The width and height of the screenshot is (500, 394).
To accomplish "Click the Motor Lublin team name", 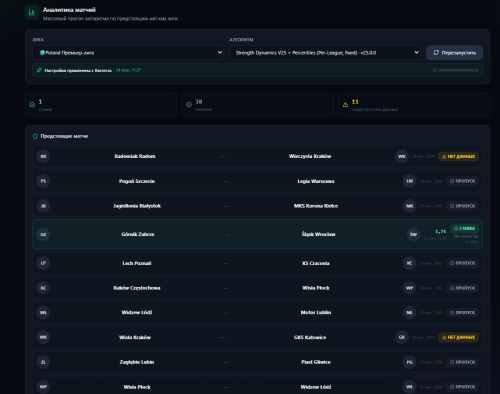I will coord(316,313).
